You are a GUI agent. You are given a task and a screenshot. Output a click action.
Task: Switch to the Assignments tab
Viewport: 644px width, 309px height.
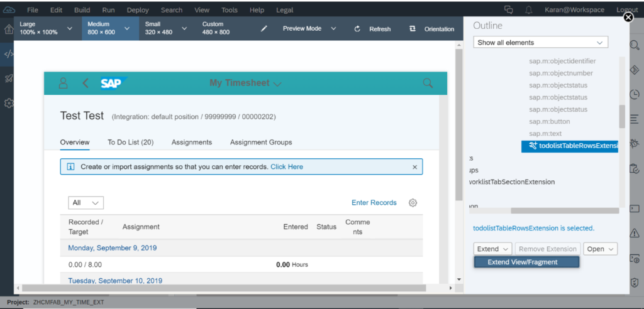pyautogui.click(x=192, y=143)
